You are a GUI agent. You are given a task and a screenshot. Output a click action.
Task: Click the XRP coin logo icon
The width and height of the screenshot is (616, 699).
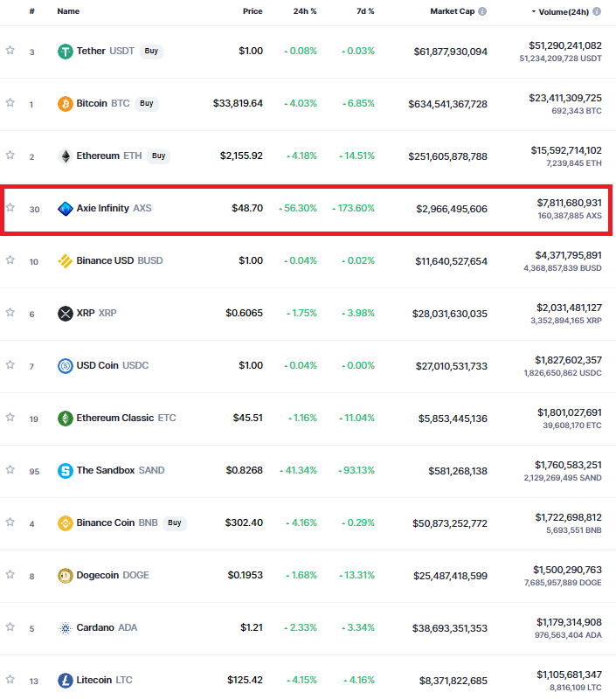click(65, 314)
